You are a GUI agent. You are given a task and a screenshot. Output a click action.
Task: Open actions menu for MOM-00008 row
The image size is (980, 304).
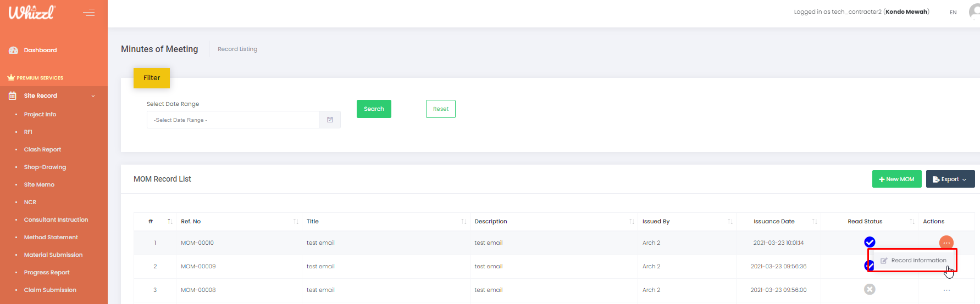point(946,290)
